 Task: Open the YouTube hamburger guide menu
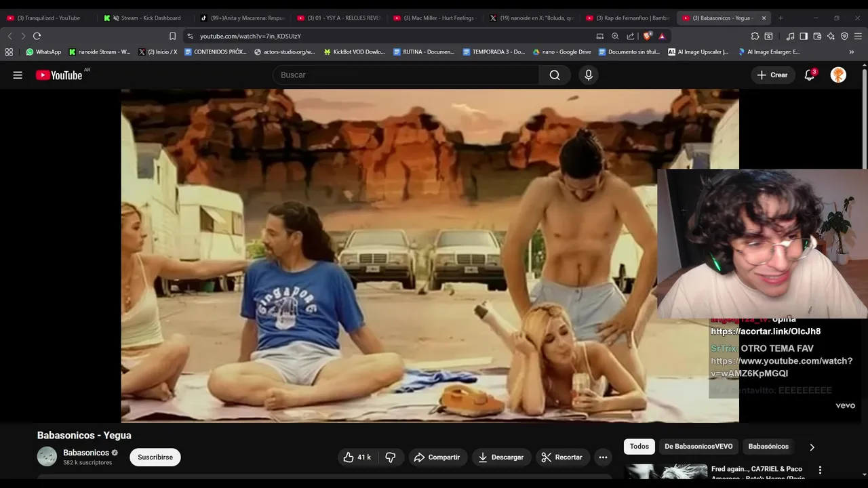pos(18,75)
